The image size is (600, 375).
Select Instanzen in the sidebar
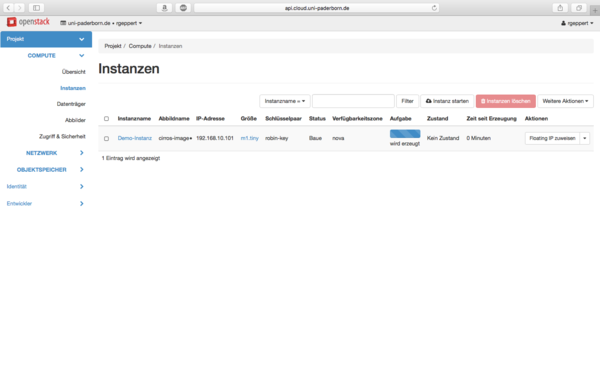point(73,88)
